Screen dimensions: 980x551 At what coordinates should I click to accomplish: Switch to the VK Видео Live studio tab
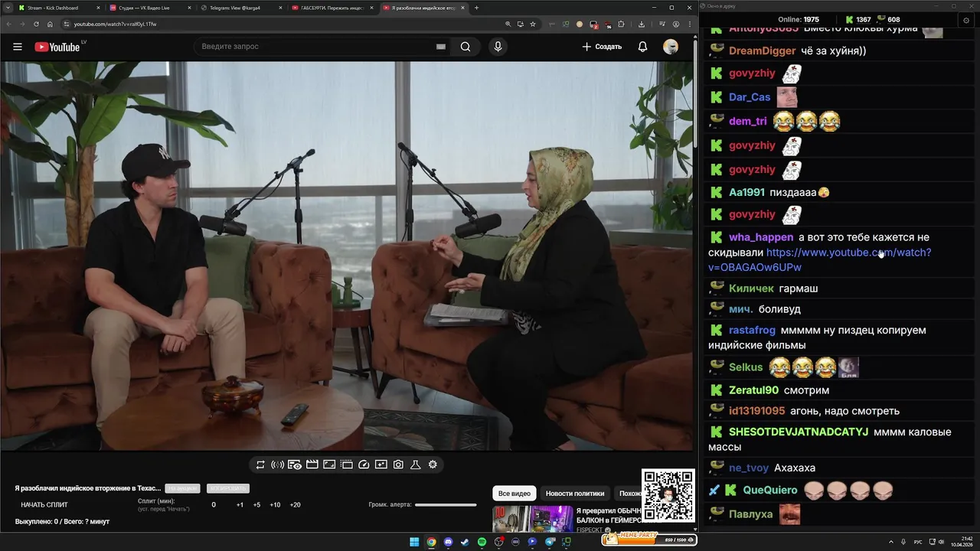point(149,8)
